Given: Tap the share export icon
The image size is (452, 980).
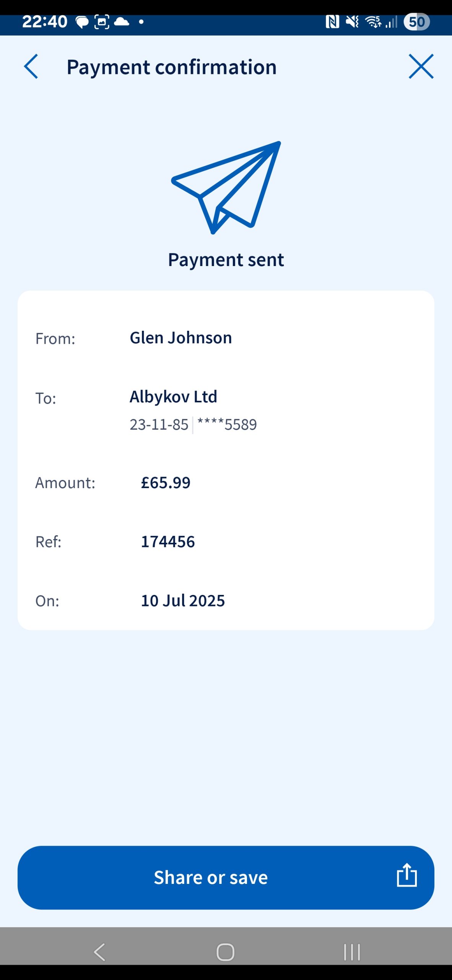Looking at the screenshot, I should click(406, 876).
